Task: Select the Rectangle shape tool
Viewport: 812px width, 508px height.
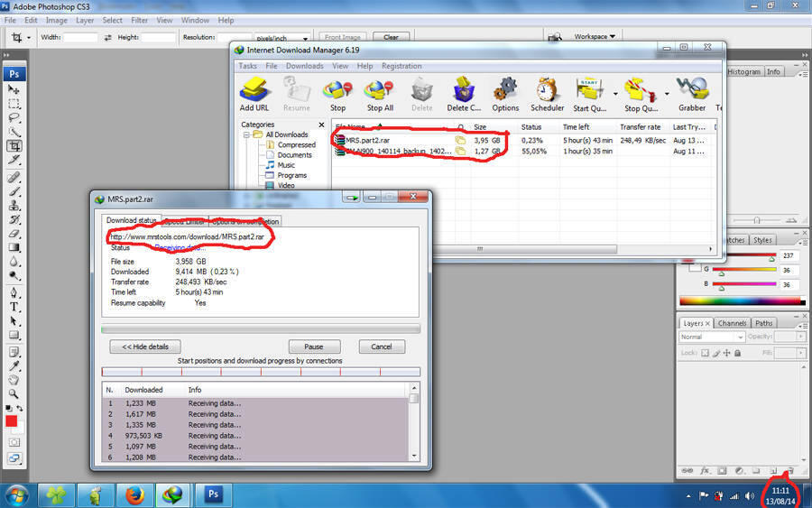Action: click(14, 335)
